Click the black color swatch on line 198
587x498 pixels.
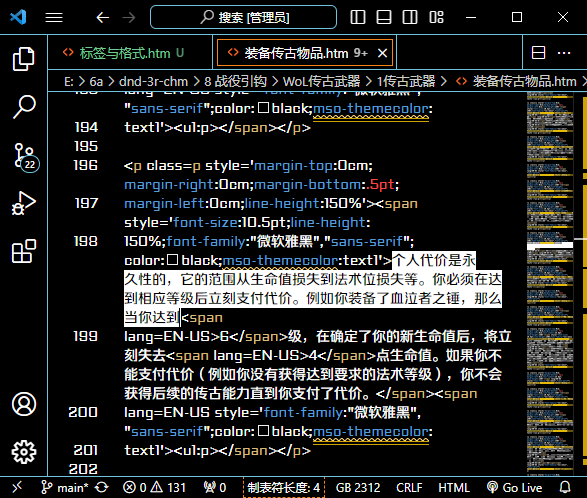point(172,259)
